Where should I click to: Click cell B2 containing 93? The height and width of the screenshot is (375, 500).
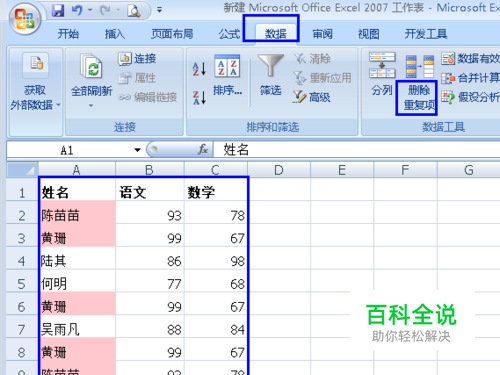pos(150,212)
